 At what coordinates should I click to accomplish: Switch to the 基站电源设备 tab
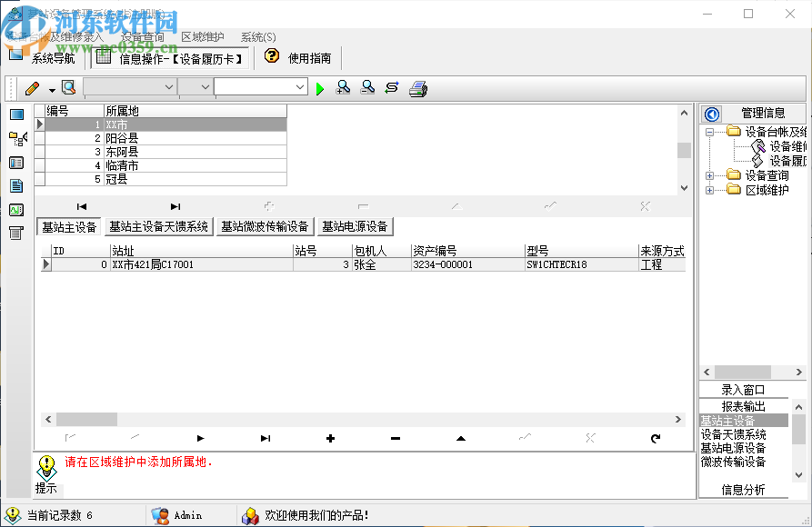coord(354,225)
